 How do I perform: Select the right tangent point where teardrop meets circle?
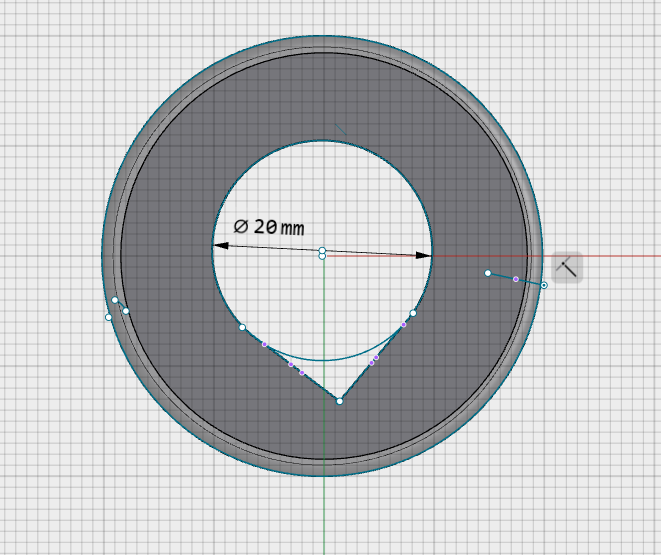tap(413, 313)
